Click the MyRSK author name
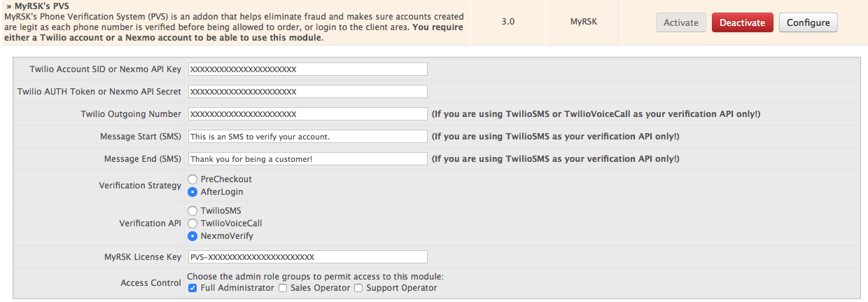Screen dimensions: 868x302 coord(584,22)
